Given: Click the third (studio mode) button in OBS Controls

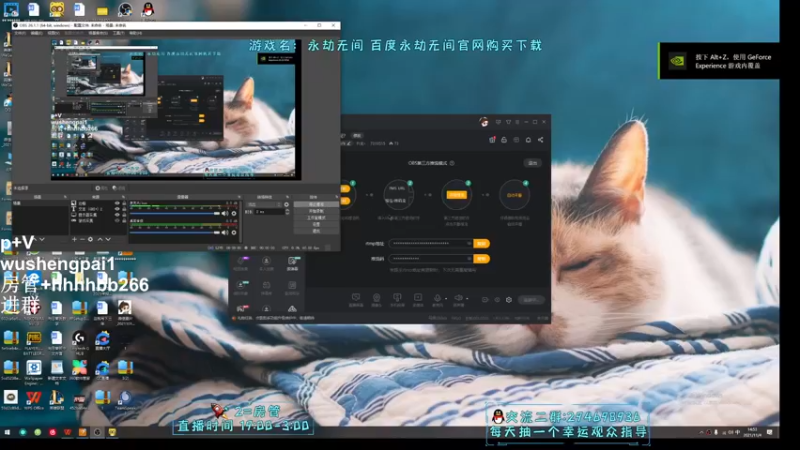Looking at the screenshot, I should point(316,218).
